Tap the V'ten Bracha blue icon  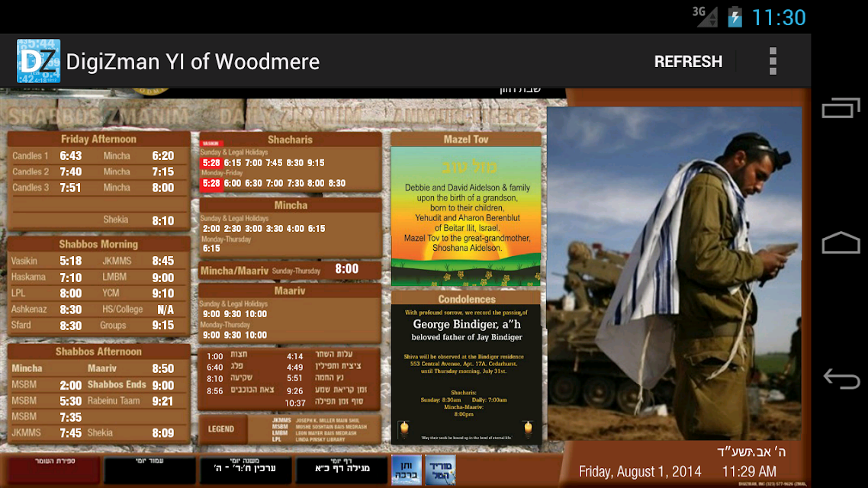(406, 470)
